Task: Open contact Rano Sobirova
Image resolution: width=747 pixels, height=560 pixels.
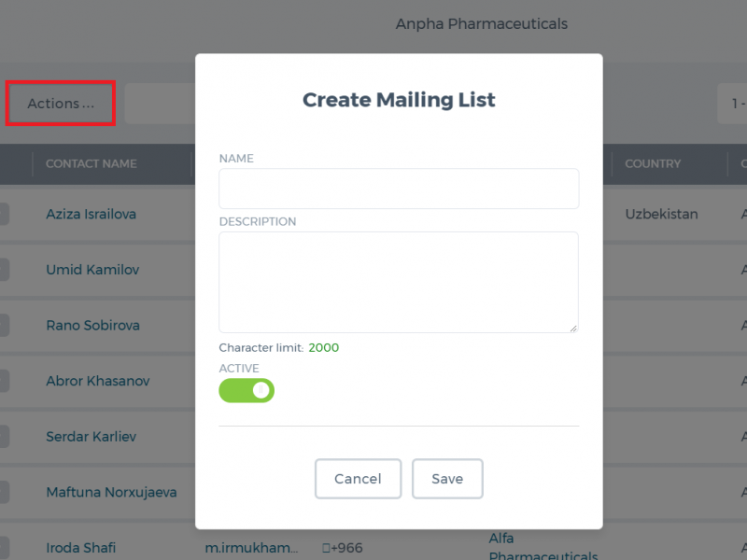Action: (92, 325)
